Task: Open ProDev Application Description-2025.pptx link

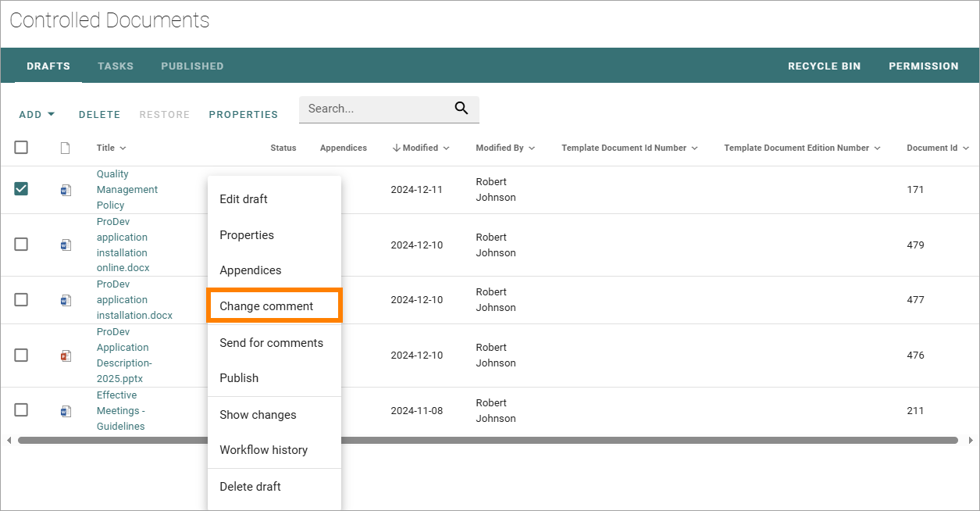Action: tap(124, 356)
